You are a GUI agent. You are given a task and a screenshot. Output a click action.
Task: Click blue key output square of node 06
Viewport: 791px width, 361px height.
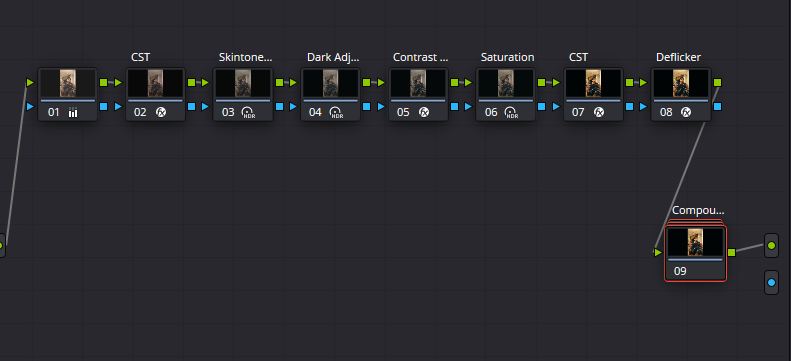[542, 106]
